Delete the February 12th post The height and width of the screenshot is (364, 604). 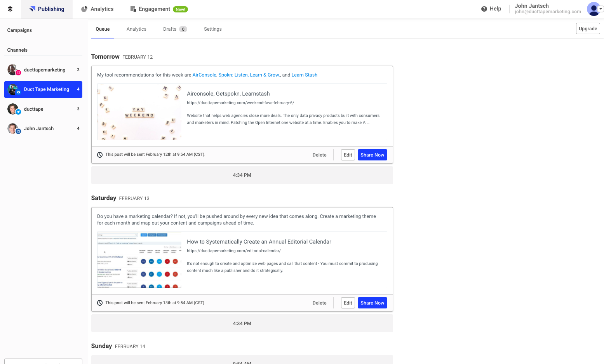[x=319, y=155]
